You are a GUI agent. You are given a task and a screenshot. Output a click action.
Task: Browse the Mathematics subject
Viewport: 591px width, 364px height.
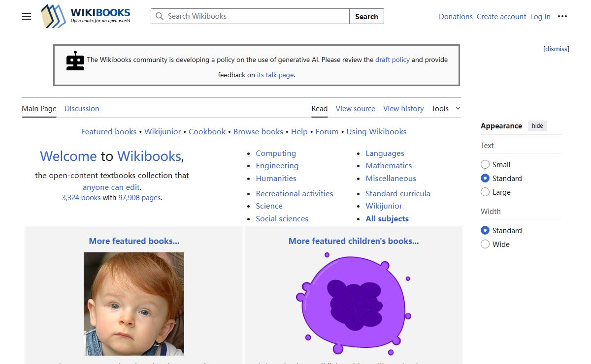click(x=389, y=166)
